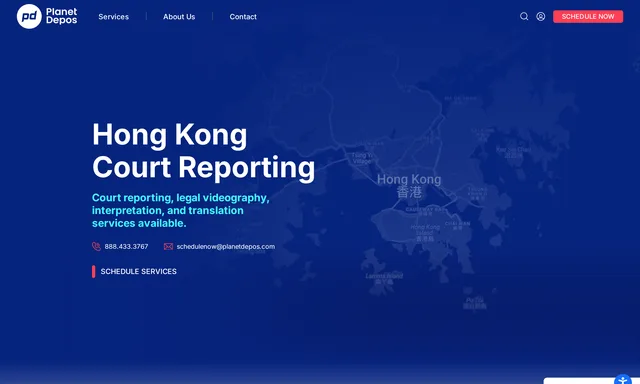Click the Hong Kong map label

[x=409, y=185]
